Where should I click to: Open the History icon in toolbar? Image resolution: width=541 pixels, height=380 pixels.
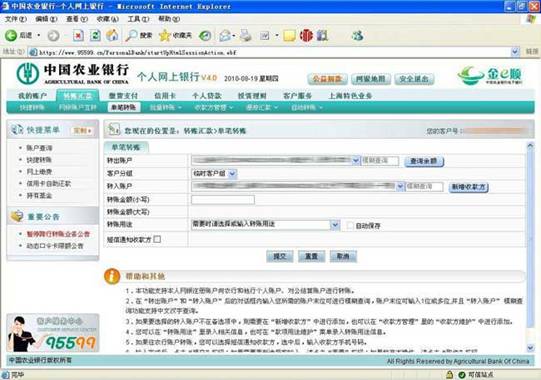click(205, 35)
